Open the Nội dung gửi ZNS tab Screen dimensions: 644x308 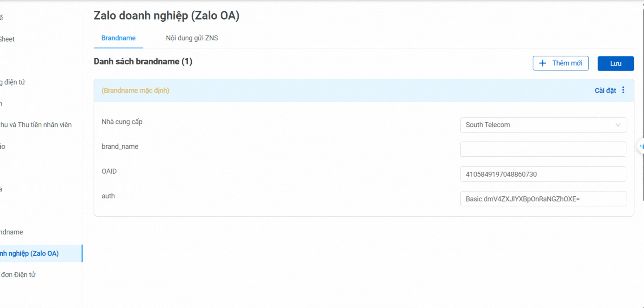(x=192, y=38)
